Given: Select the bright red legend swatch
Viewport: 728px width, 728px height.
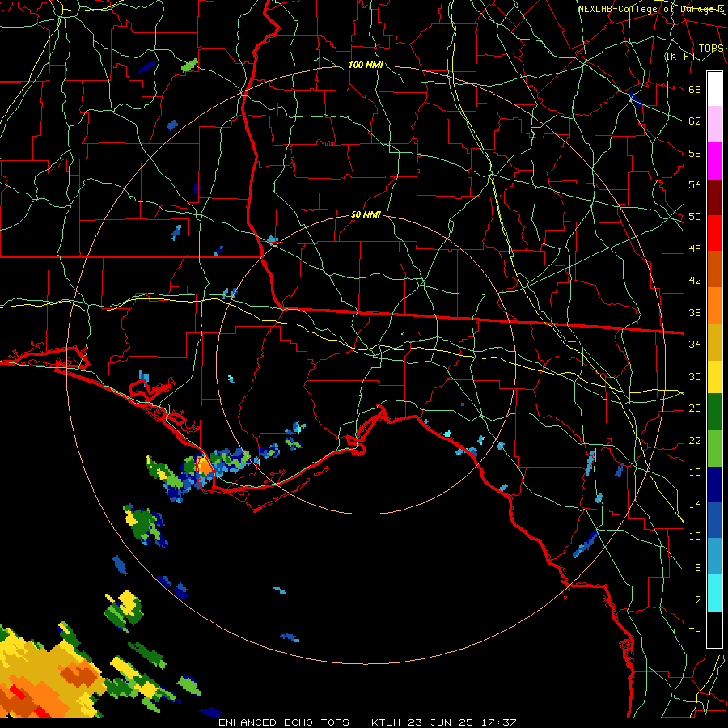Looking at the screenshot, I should [x=714, y=233].
